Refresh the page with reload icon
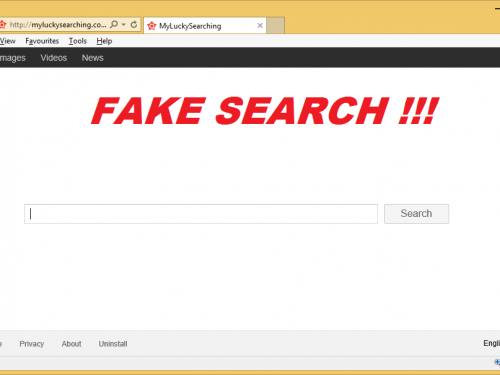The image size is (500, 375). click(134, 24)
